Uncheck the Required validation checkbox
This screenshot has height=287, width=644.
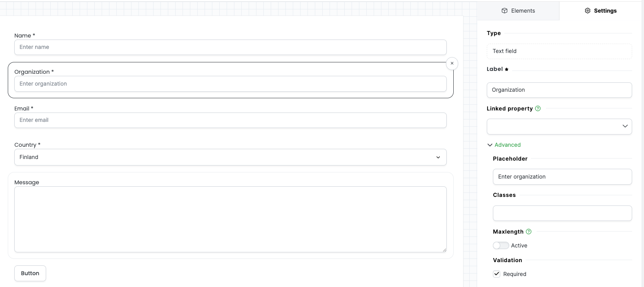pyautogui.click(x=497, y=274)
